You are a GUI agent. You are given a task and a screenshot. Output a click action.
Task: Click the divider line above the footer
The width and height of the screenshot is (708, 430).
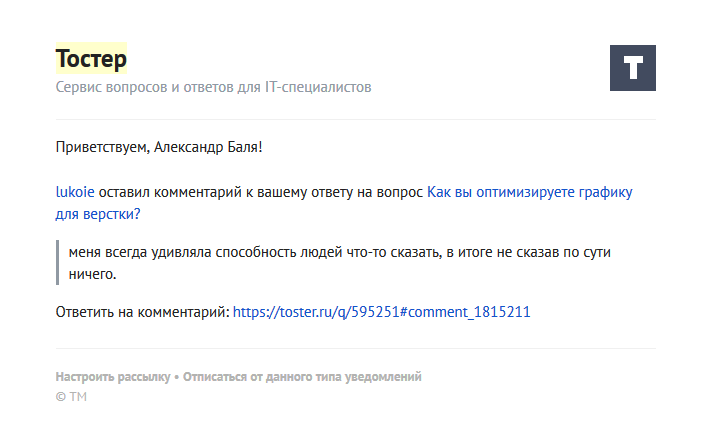point(355,348)
